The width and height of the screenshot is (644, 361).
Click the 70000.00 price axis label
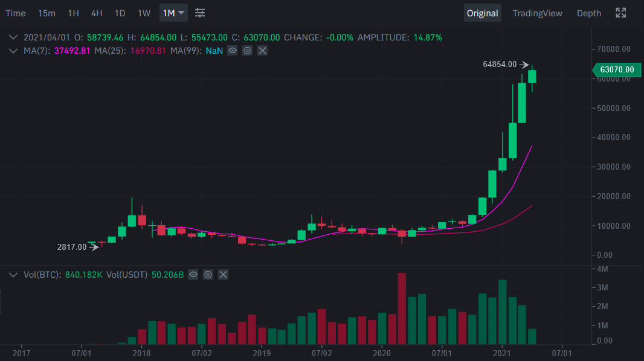[614, 50]
